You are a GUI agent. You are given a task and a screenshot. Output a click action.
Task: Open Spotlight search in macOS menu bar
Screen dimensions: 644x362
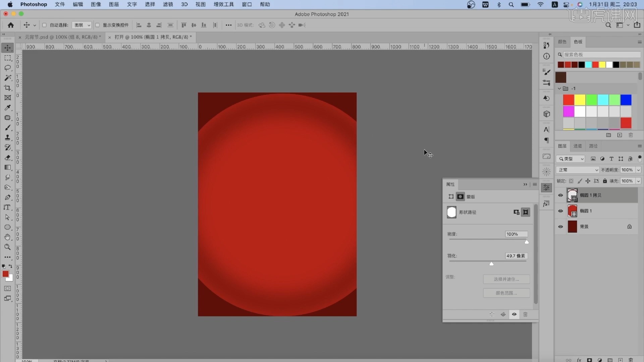pos(511,4)
